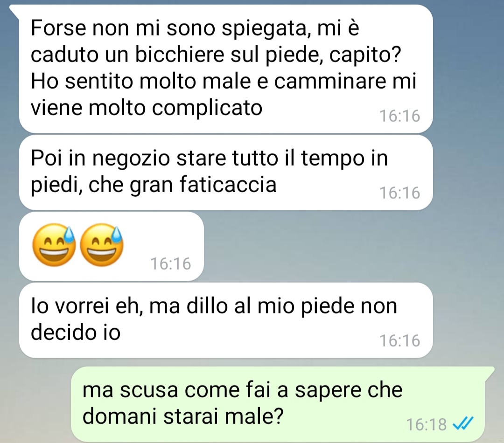Select the message "Poi in negozio stare tutto"

pos(226,173)
